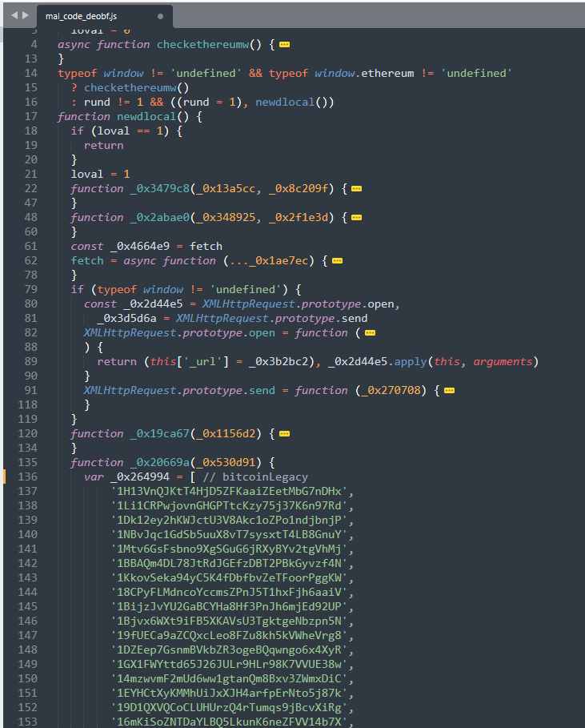The height and width of the screenshot is (728, 585).
Task: Click address '1H13VnQJKtT4HjD5ZFKaaiZEetMbG7nDHx'
Action: click(229, 491)
